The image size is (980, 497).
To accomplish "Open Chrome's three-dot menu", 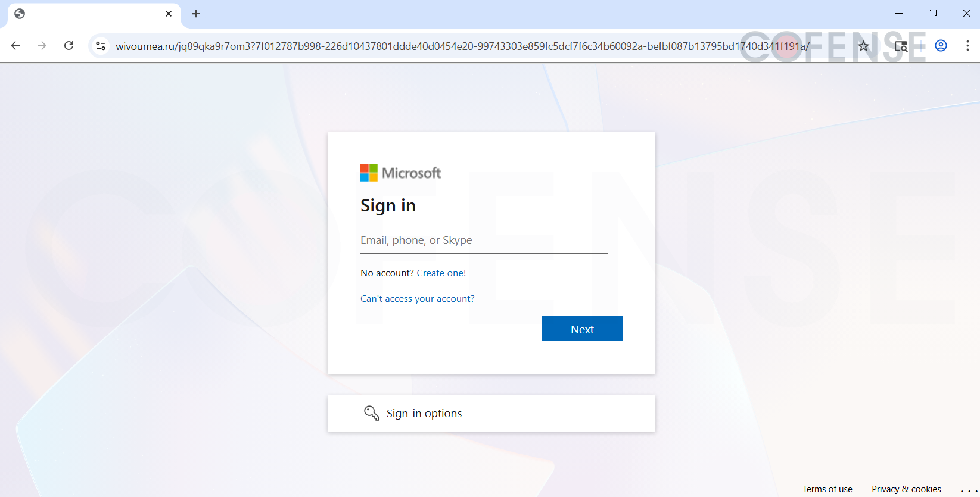I will (x=967, y=46).
